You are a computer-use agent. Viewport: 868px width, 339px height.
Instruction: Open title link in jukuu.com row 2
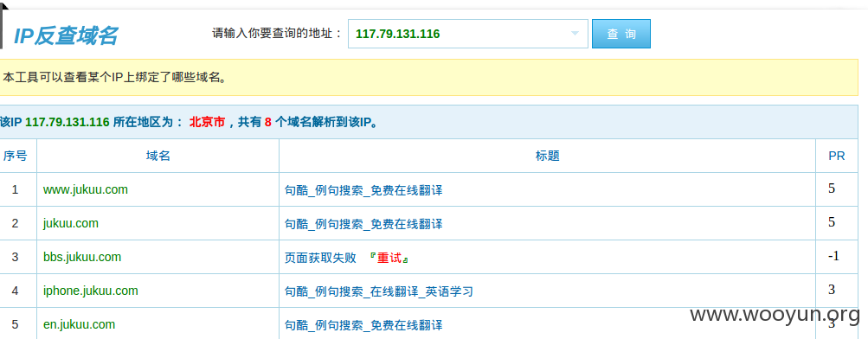[x=363, y=225]
